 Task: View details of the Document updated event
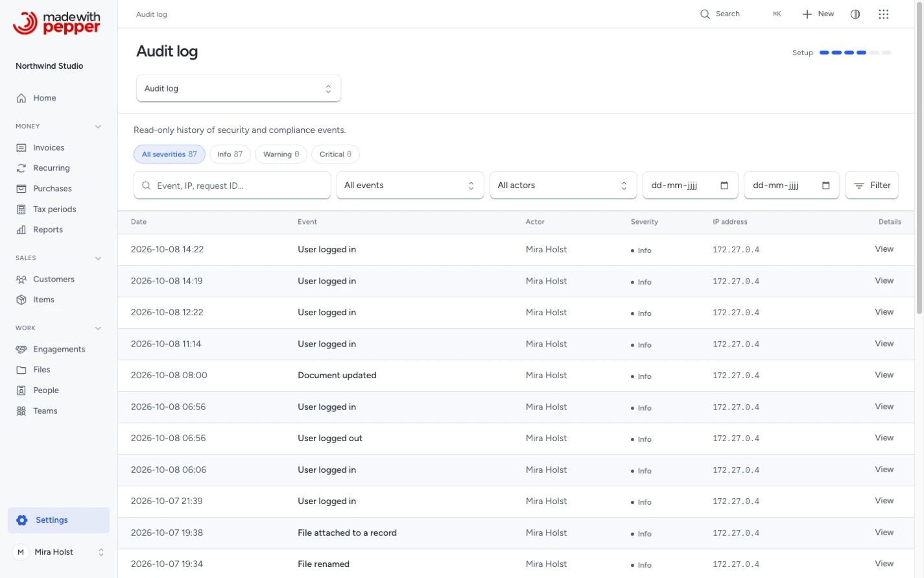point(884,375)
